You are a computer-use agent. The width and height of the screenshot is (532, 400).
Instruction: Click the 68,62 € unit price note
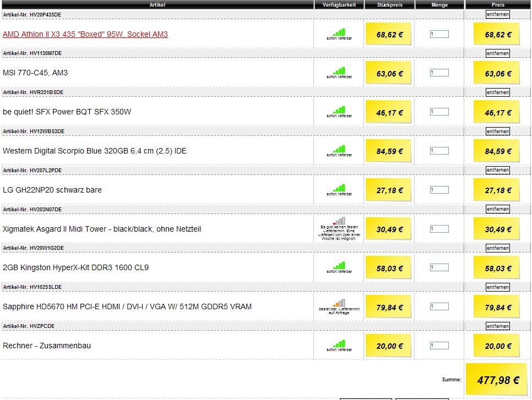tap(389, 34)
